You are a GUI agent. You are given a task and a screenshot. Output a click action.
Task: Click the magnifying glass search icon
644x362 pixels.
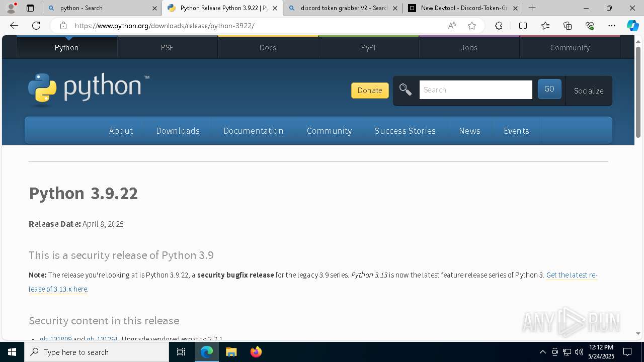[406, 90]
